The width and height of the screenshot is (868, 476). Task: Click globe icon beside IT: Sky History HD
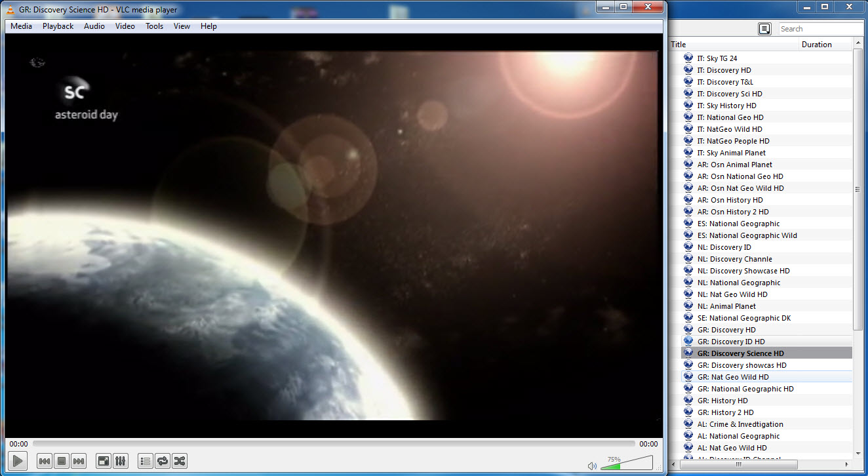(688, 106)
